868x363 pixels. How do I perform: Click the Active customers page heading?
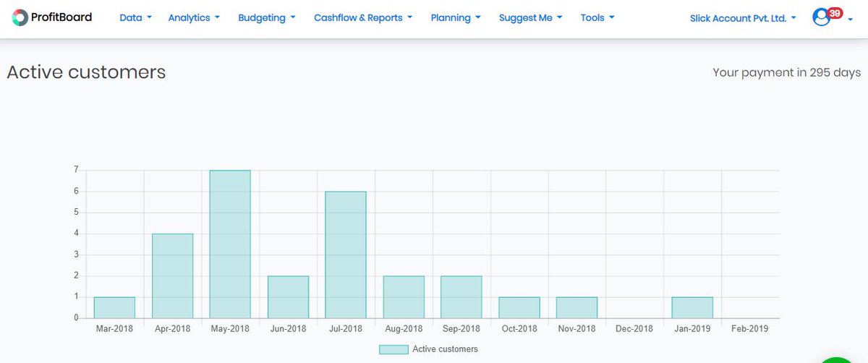(x=86, y=72)
